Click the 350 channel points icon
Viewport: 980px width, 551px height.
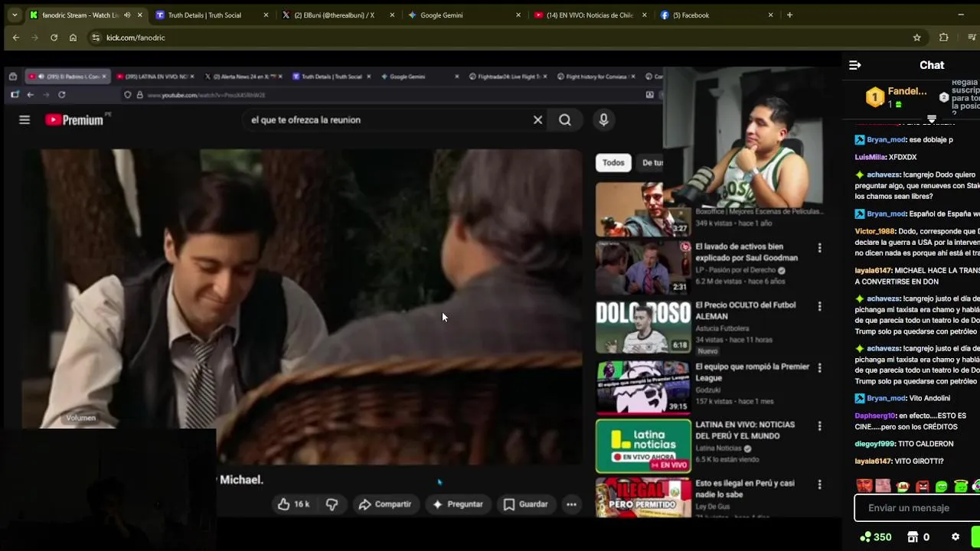click(x=865, y=537)
